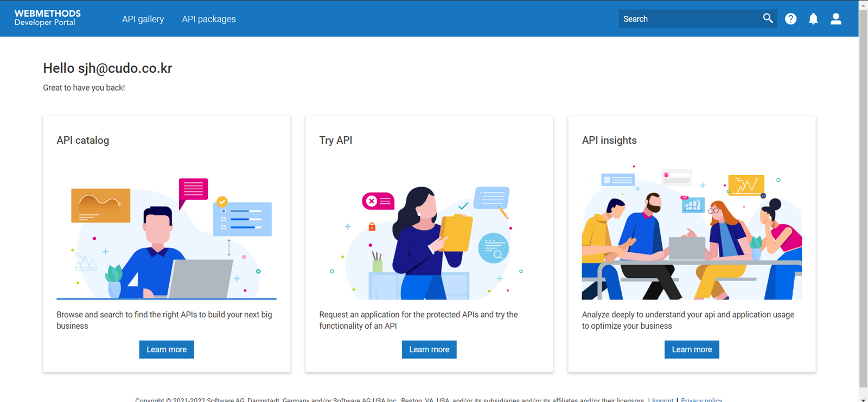Click the Try API illustration image

[x=429, y=241]
